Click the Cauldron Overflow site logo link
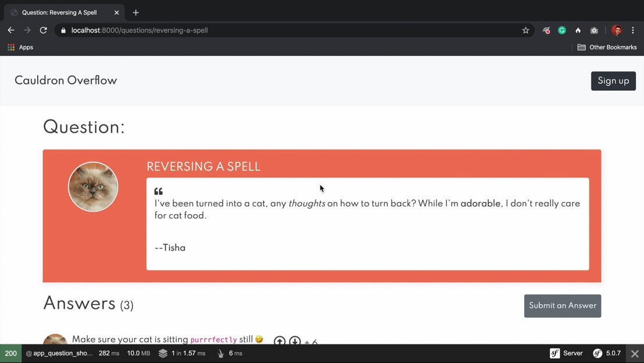644x363 pixels. [x=66, y=80]
